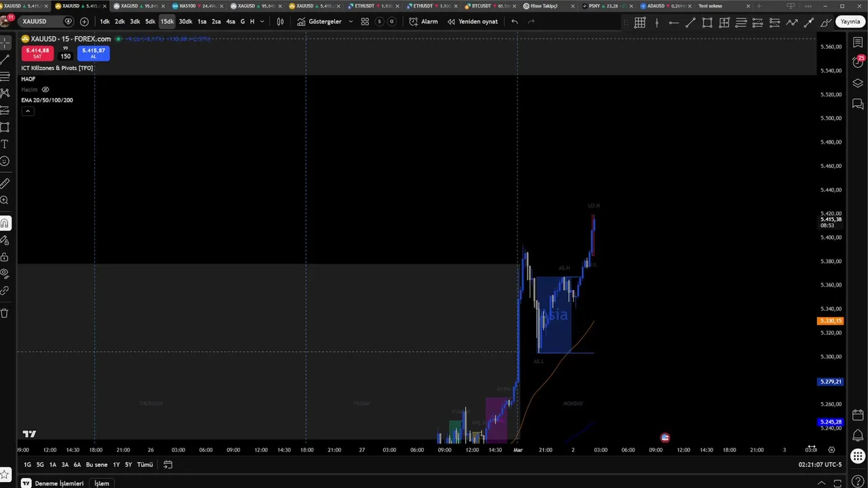This screenshot has height=488, width=868.
Task: Set date range to 1G
Action: coord(28,465)
